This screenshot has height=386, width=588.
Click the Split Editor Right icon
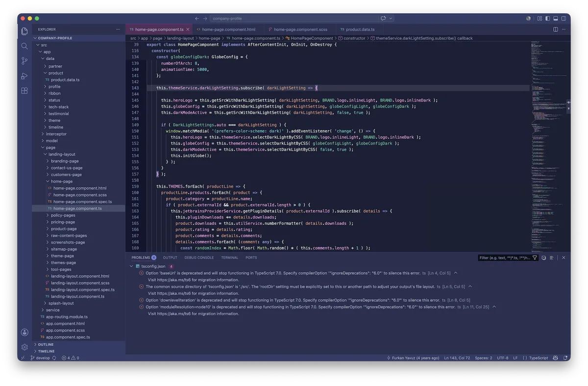point(556,29)
